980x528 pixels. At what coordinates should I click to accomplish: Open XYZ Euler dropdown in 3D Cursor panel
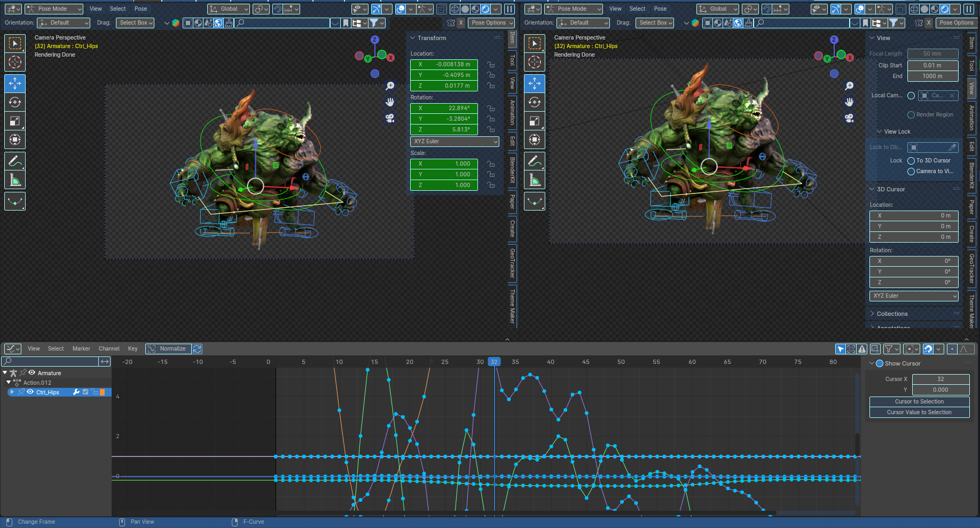[x=914, y=296]
